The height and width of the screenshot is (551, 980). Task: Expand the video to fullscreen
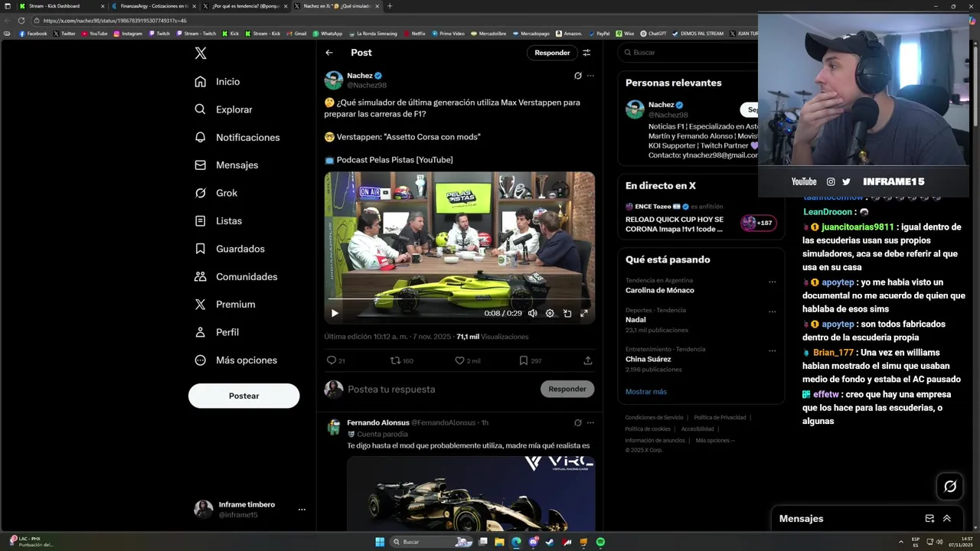click(x=584, y=313)
